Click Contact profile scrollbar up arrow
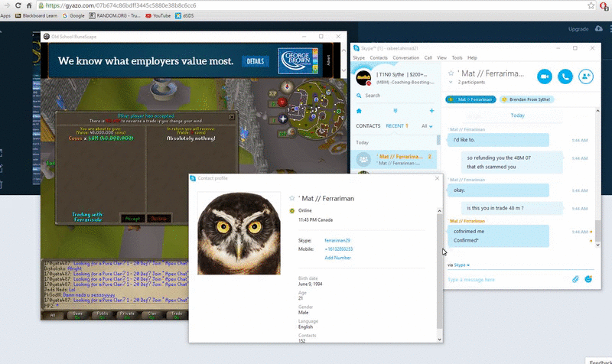The height and width of the screenshot is (364, 612). (439, 211)
